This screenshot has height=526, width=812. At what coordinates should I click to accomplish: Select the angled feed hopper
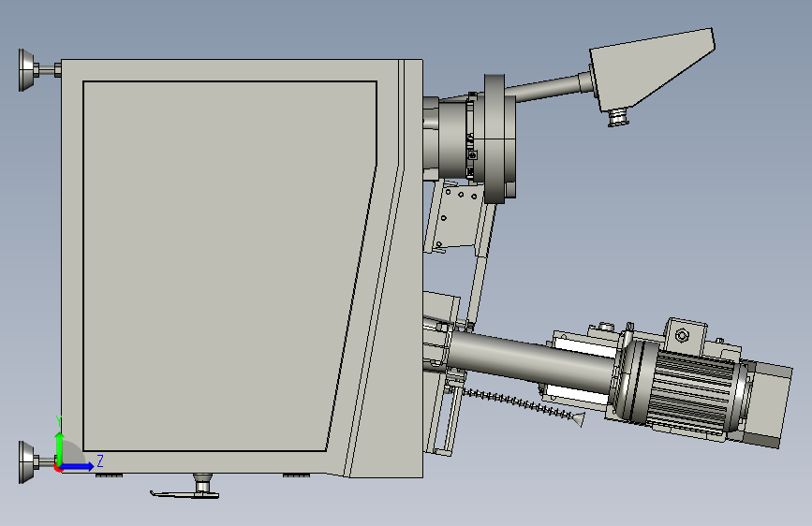652,67
